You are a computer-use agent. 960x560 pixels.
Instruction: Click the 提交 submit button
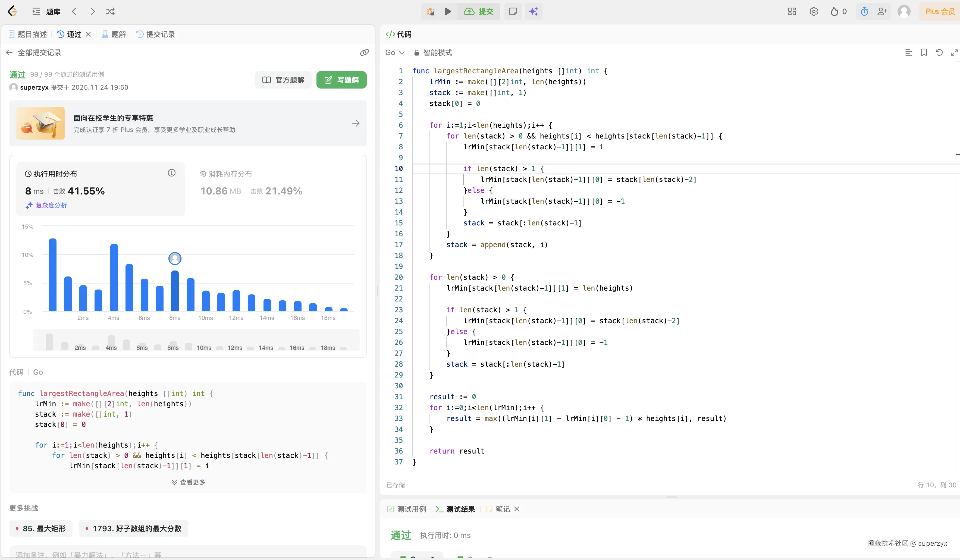coord(479,11)
